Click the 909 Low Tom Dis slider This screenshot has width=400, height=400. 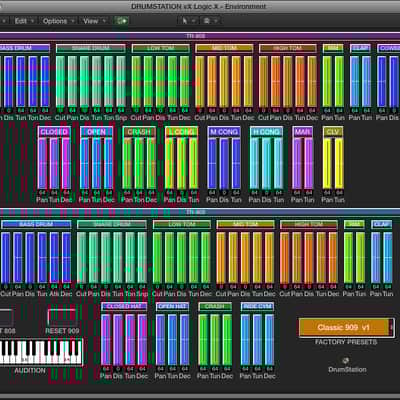[x=181, y=257]
